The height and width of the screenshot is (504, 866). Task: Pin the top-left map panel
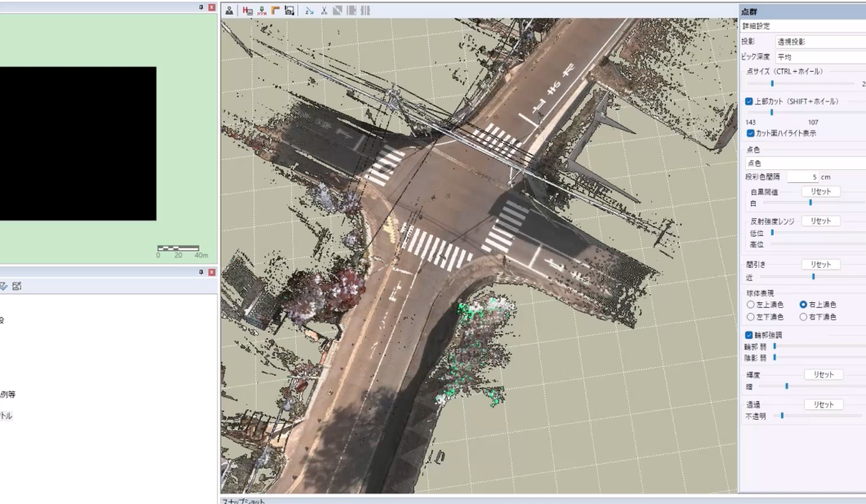coord(202,7)
